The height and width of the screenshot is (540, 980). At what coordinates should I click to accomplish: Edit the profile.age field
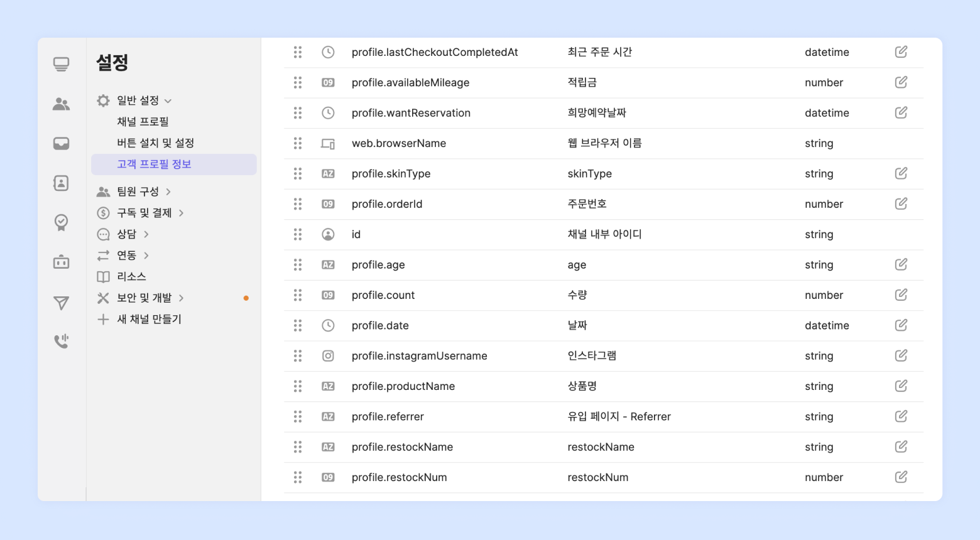coord(901,264)
